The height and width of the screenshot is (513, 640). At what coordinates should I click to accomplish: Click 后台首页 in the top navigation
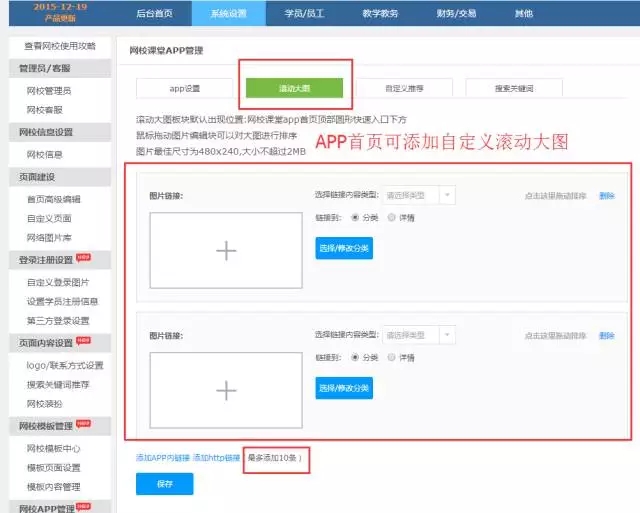tap(155, 13)
